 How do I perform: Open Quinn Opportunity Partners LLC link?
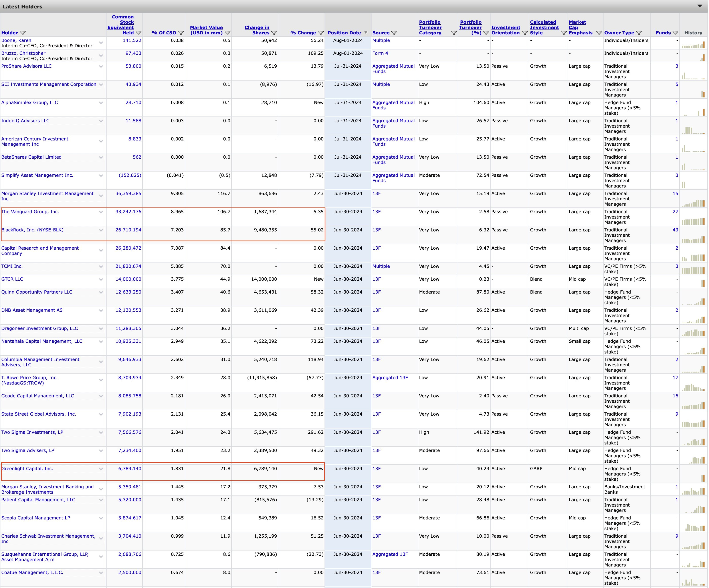tap(37, 292)
